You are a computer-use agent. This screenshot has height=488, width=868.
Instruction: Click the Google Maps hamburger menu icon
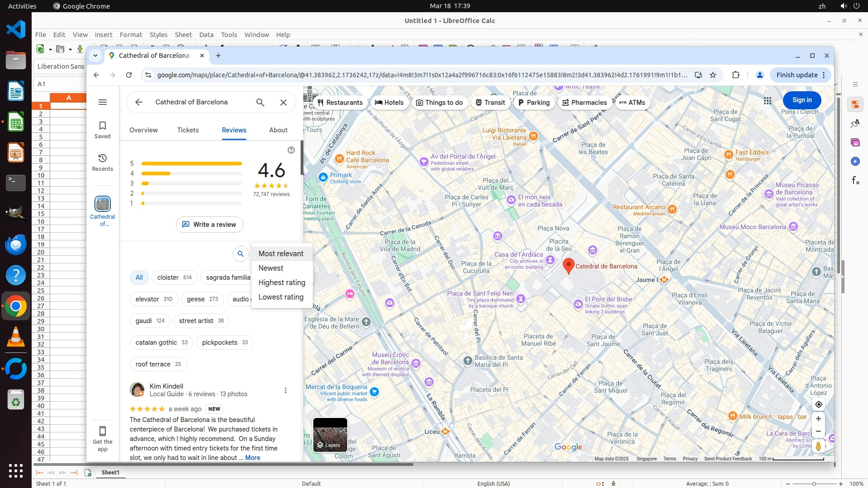tap(103, 102)
